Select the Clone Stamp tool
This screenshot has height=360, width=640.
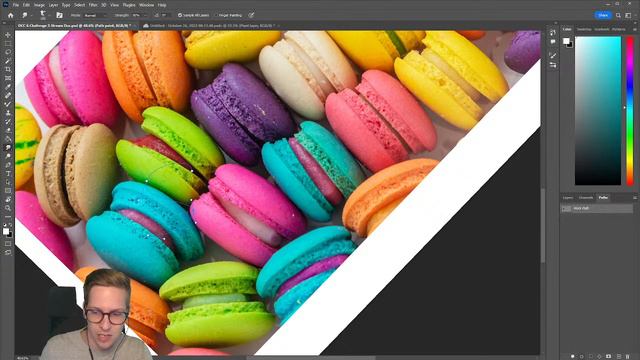8,113
